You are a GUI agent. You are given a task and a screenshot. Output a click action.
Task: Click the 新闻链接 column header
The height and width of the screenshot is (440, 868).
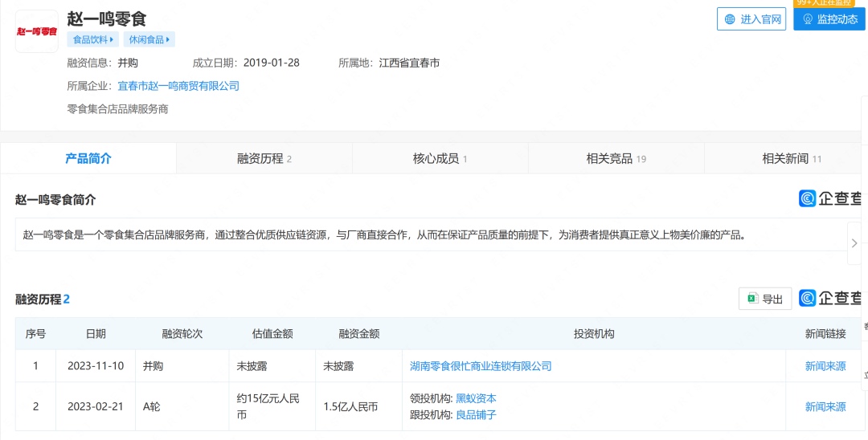(x=825, y=334)
